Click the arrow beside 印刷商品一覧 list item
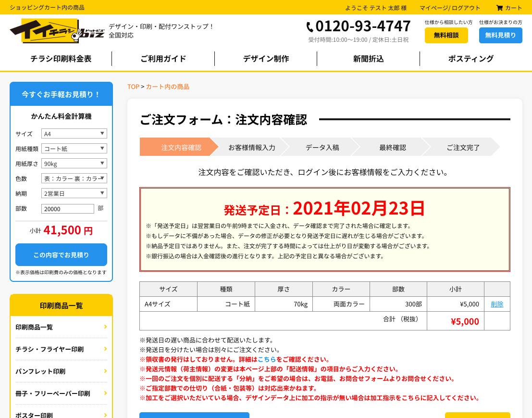The width and height of the screenshot is (532, 418). (105, 327)
